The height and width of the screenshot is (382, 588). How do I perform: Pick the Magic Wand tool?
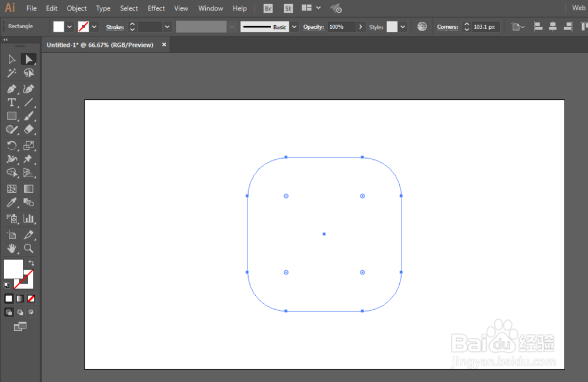(12, 73)
